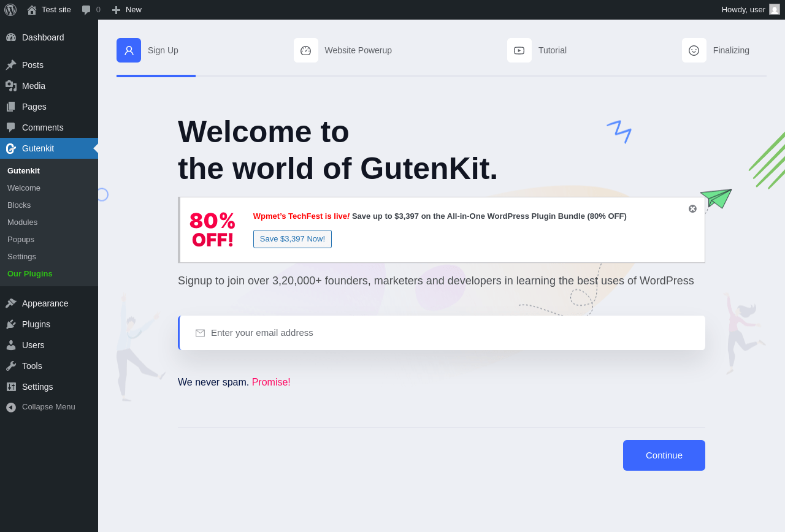Click the WordPress logo in admin bar

(10, 10)
